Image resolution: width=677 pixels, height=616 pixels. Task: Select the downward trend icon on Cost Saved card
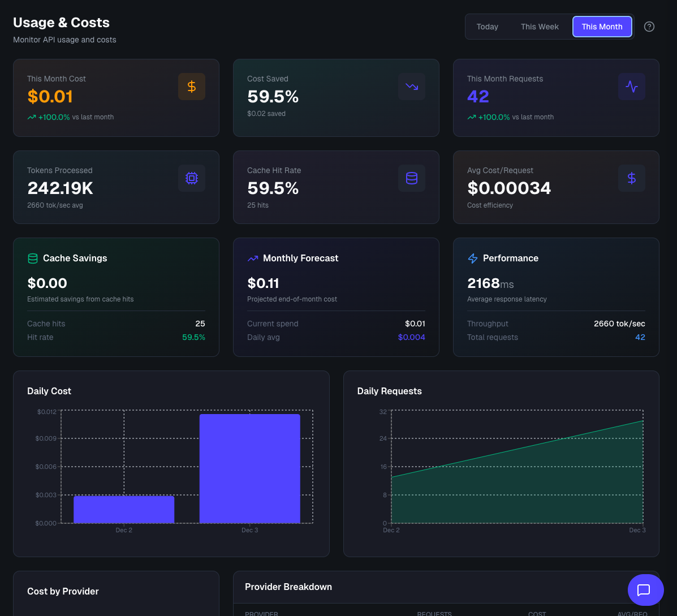[x=411, y=87]
